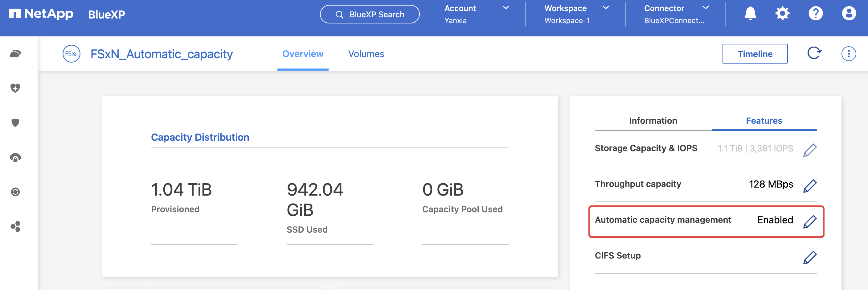Click the 1.1 TiB | 3,381 IOPS value
The height and width of the screenshot is (290, 868).
pyautogui.click(x=755, y=148)
